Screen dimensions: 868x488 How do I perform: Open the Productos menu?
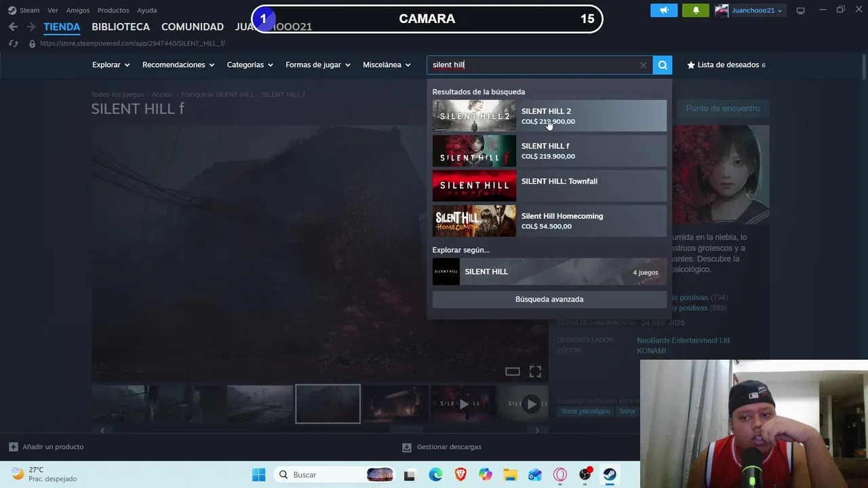(x=113, y=10)
